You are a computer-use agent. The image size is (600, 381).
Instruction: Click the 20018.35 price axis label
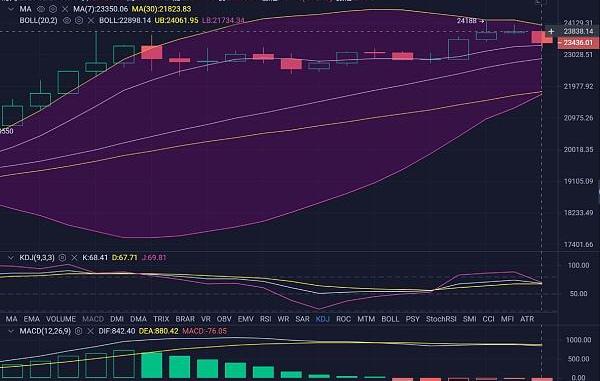pos(578,150)
